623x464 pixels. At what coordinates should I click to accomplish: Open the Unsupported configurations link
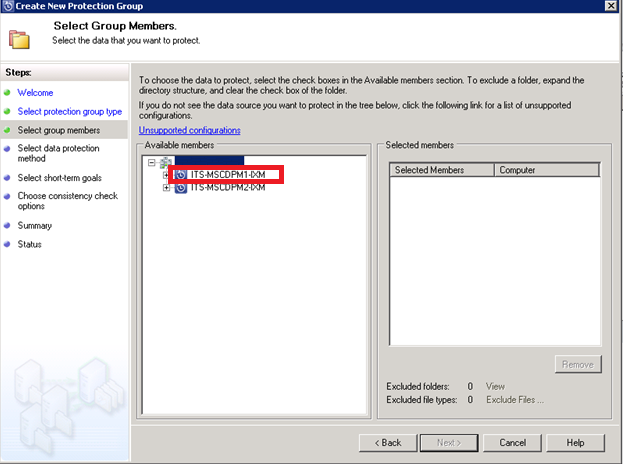(190, 130)
